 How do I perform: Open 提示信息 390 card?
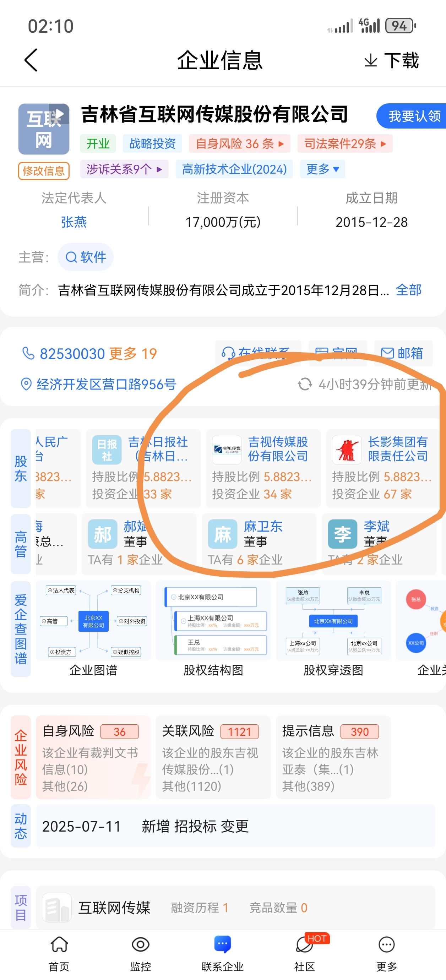coord(333,757)
